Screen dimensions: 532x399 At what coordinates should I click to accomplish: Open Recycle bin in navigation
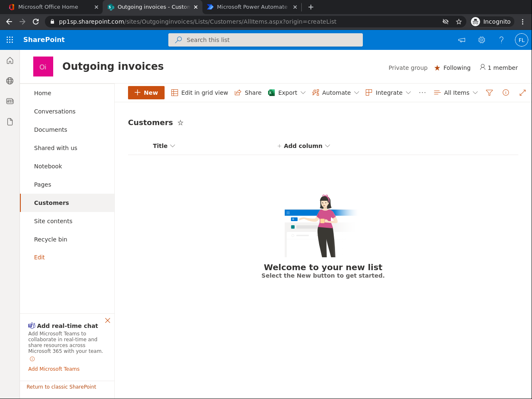51,239
